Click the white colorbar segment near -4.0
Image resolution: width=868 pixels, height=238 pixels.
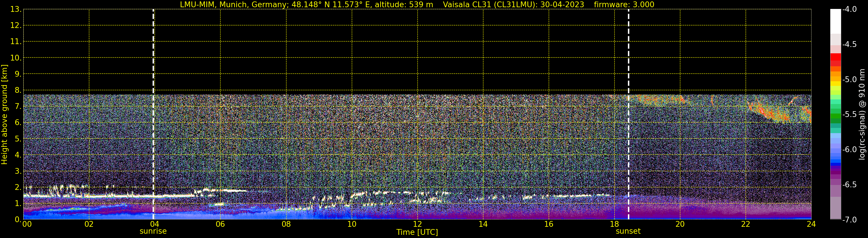click(835, 21)
